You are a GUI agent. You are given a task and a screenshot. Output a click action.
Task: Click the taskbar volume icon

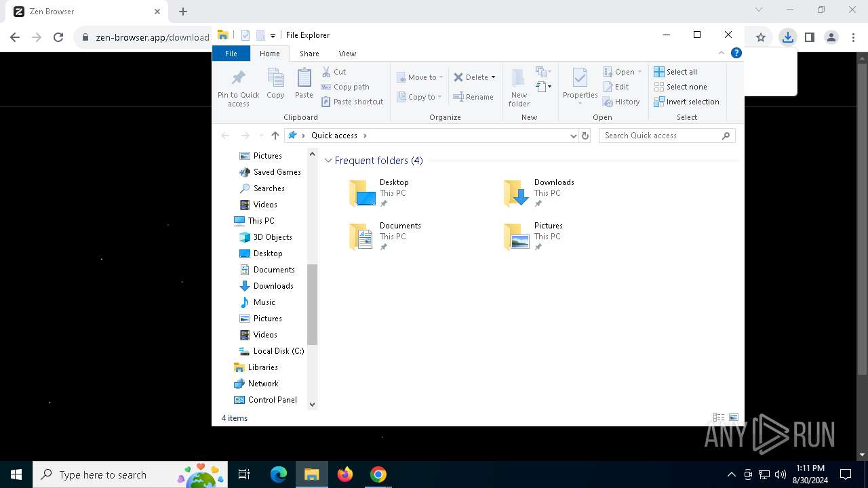coord(781,474)
